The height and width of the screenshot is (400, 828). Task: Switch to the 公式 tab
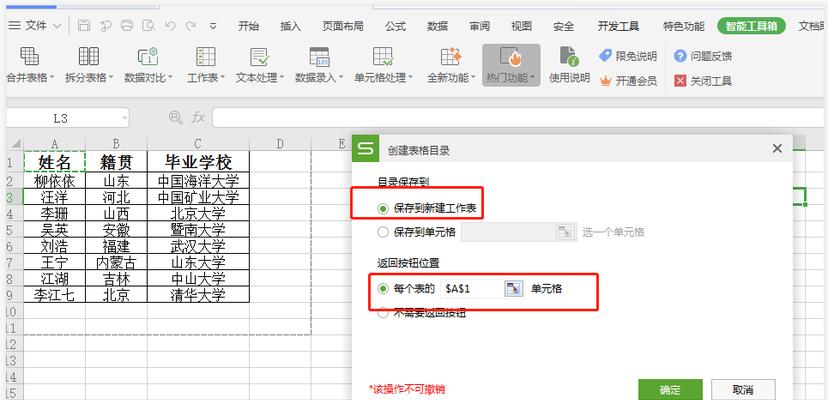tap(396, 26)
